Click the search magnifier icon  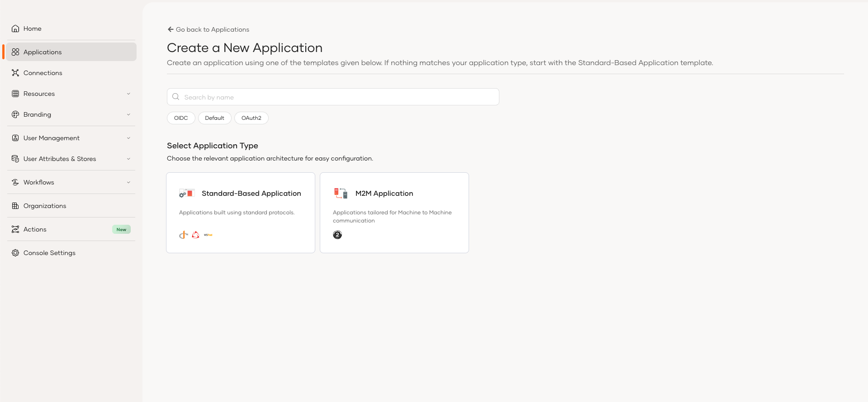(x=176, y=97)
